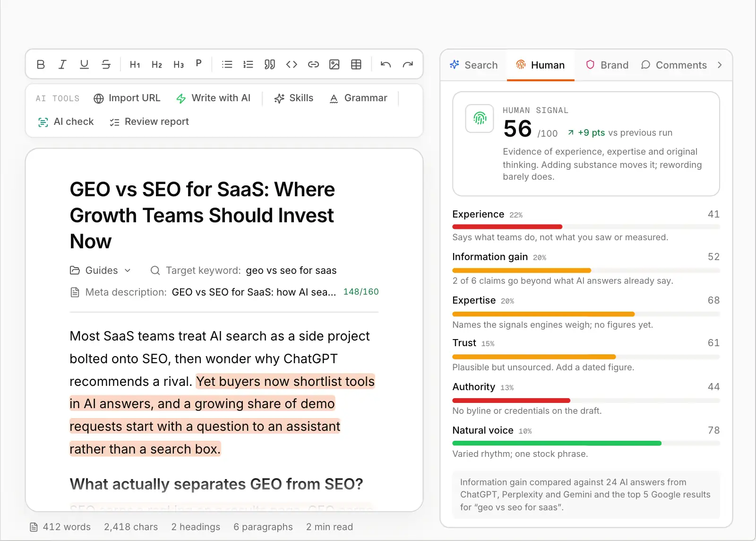
Task: Insert a numbered list
Action: [x=248, y=64]
